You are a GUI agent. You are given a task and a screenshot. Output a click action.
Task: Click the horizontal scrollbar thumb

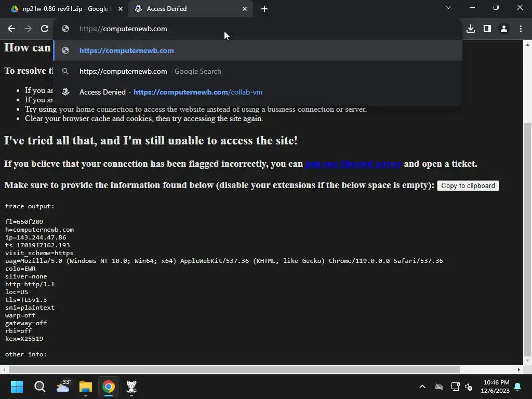click(234, 369)
